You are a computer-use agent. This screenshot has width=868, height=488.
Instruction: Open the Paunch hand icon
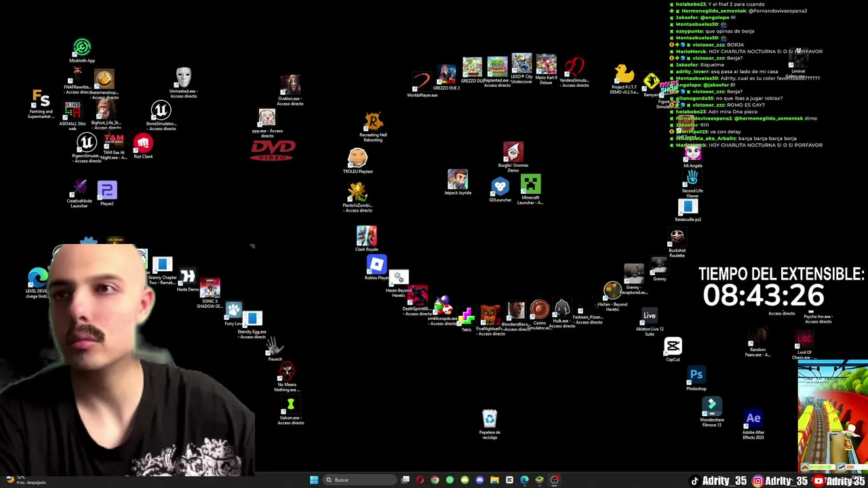[274, 346]
